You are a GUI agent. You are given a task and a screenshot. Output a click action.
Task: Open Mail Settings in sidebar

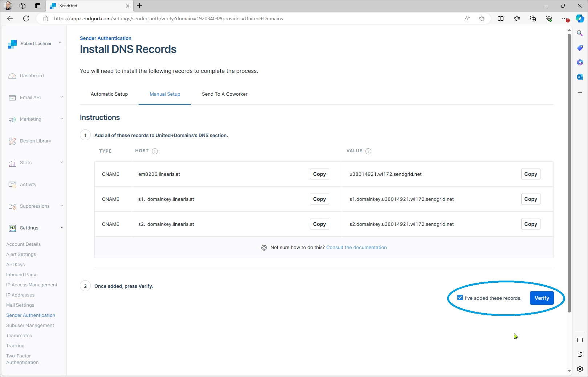point(20,305)
